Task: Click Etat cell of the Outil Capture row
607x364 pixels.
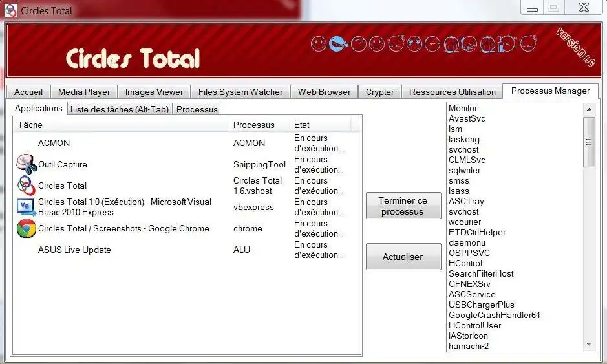Action: (x=319, y=164)
